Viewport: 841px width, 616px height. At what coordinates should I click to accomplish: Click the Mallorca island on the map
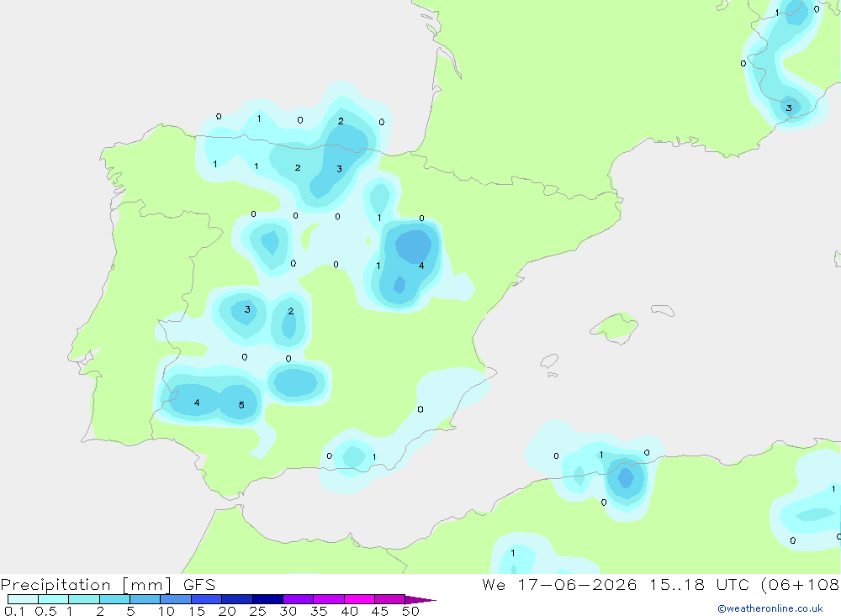point(615,327)
